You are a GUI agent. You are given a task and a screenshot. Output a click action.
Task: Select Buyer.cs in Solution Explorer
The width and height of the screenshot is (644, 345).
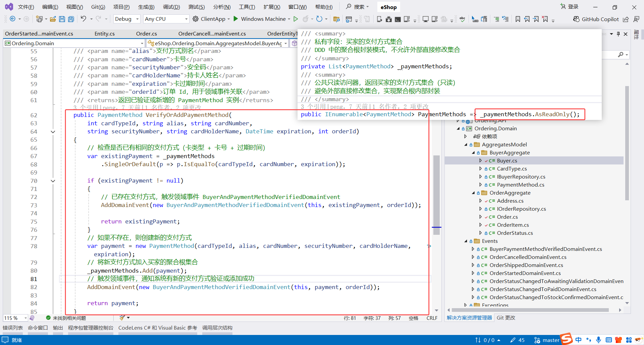[x=507, y=161]
